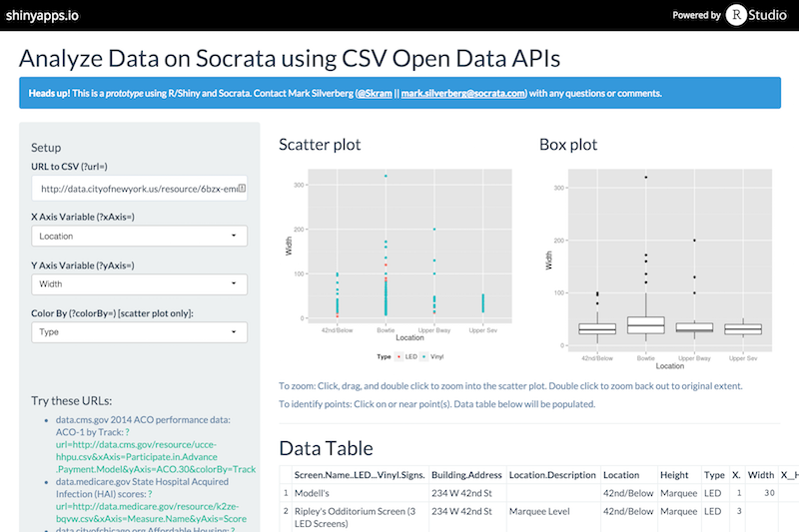The image size is (799, 532).
Task: Click the Building.Address column header
Action: (465, 476)
